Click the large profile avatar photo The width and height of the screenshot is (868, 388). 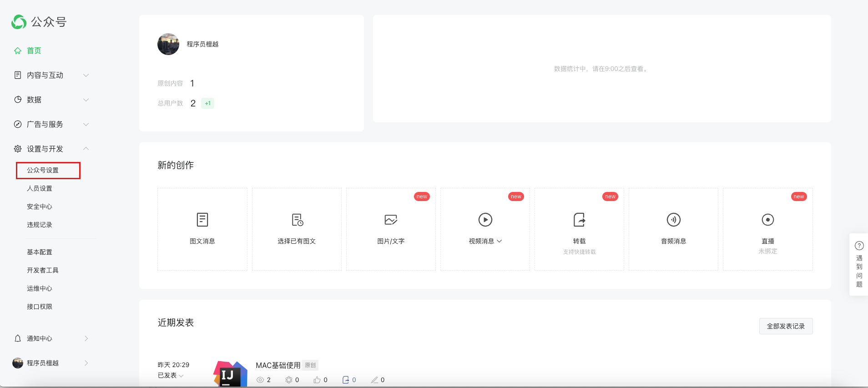click(x=168, y=44)
